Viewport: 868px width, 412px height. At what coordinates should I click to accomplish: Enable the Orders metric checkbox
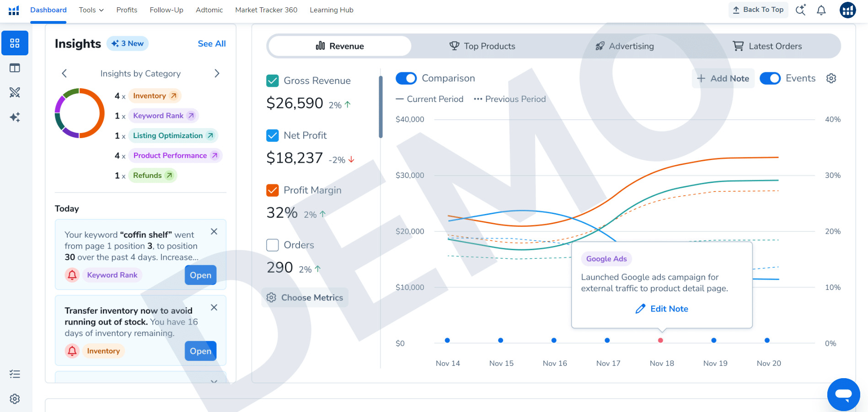272,245
